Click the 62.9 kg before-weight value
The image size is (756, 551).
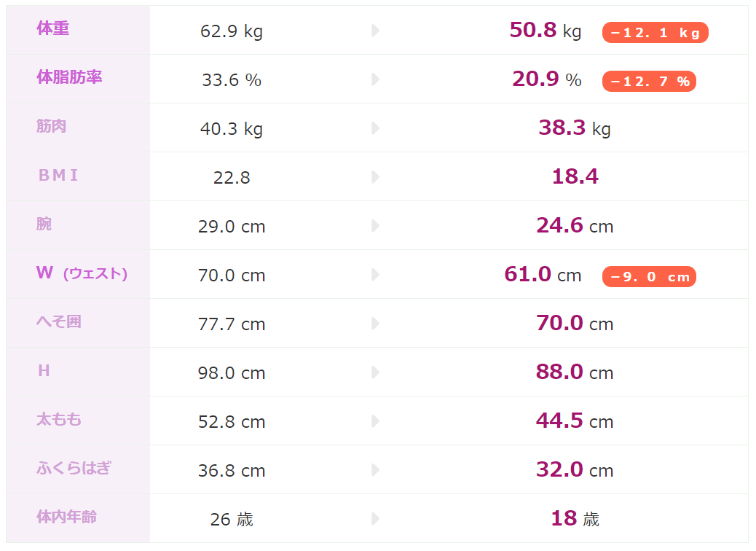pyautogui.click(x=232, y=31)
